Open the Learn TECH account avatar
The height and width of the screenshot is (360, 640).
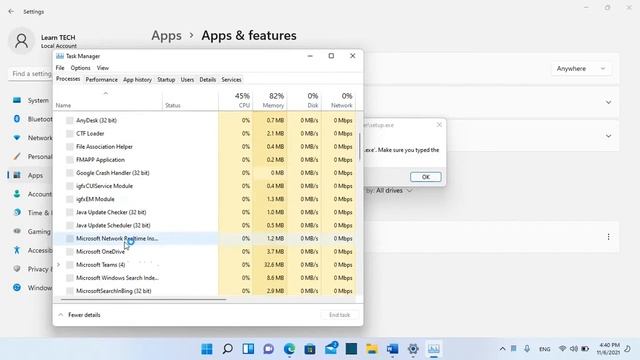[x=21, y=41]
